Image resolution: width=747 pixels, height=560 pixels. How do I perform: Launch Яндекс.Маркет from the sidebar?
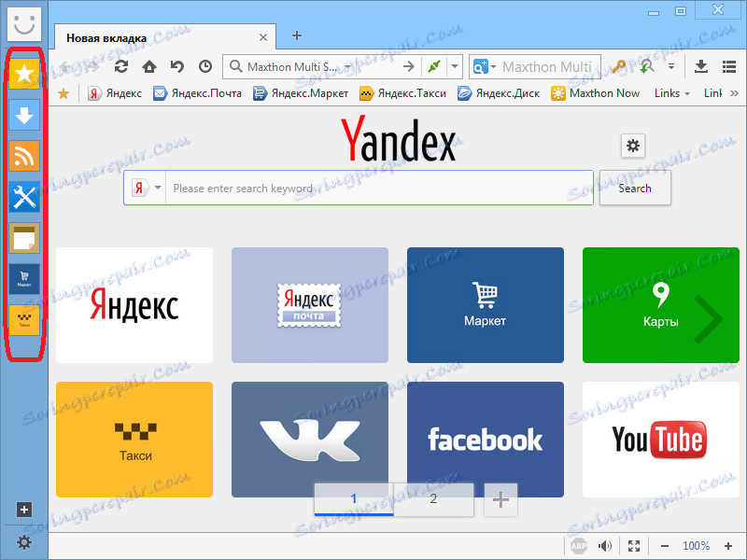24,278
